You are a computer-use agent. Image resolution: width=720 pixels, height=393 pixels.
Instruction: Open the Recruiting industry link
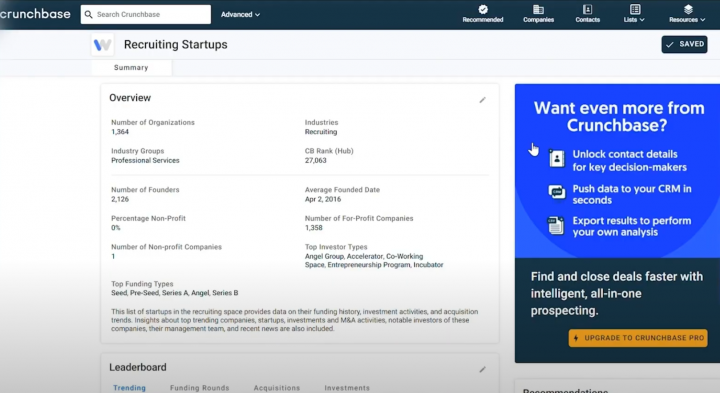tap(321, 132)
